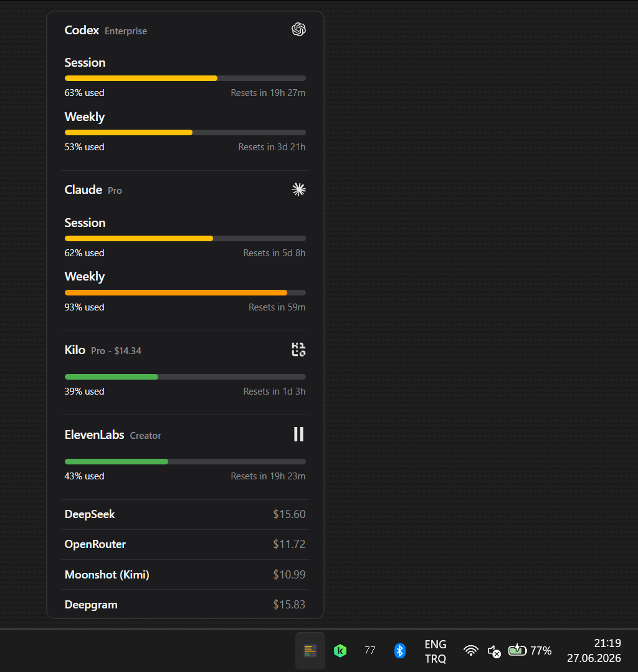Image resolution: width=638 pixels, height=672 pixels.
Task: Open the Wi-Fi network icon
Action: (471, 651)
